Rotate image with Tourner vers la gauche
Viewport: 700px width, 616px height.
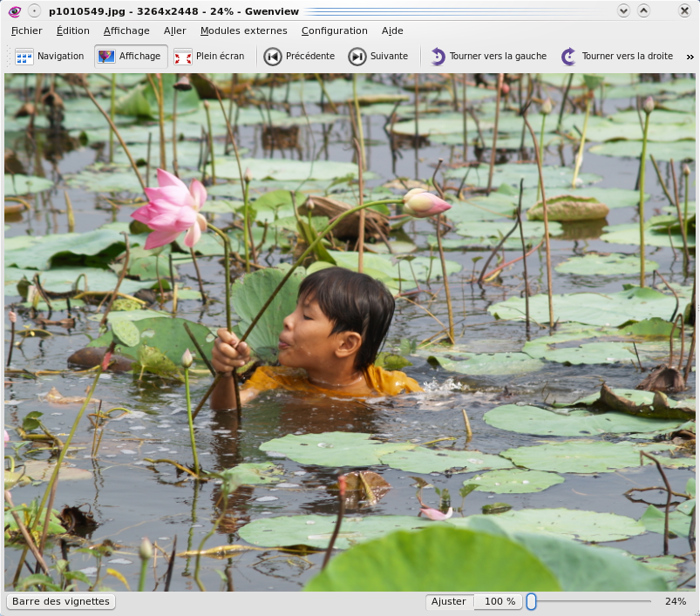click(488, 56)
